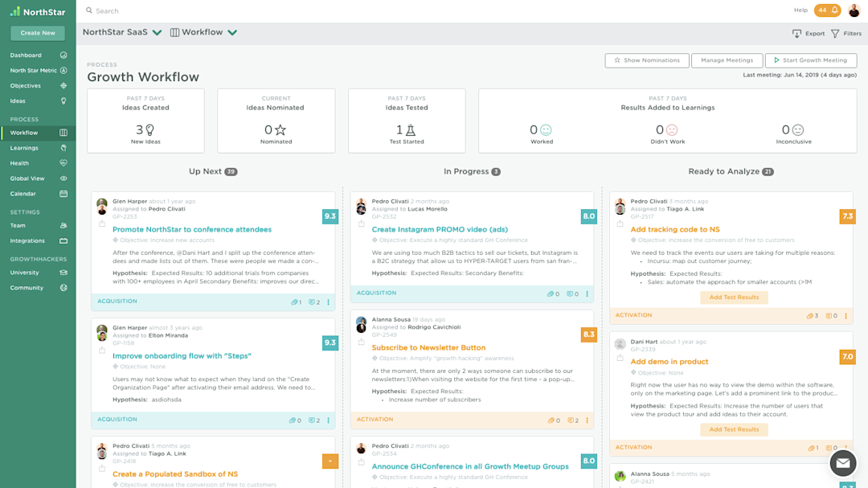Image resolution: width=868 pixels, height=488 pixels.
Task: Open more options on Improve onboarding flow card
Action: (x=328, y=420)
